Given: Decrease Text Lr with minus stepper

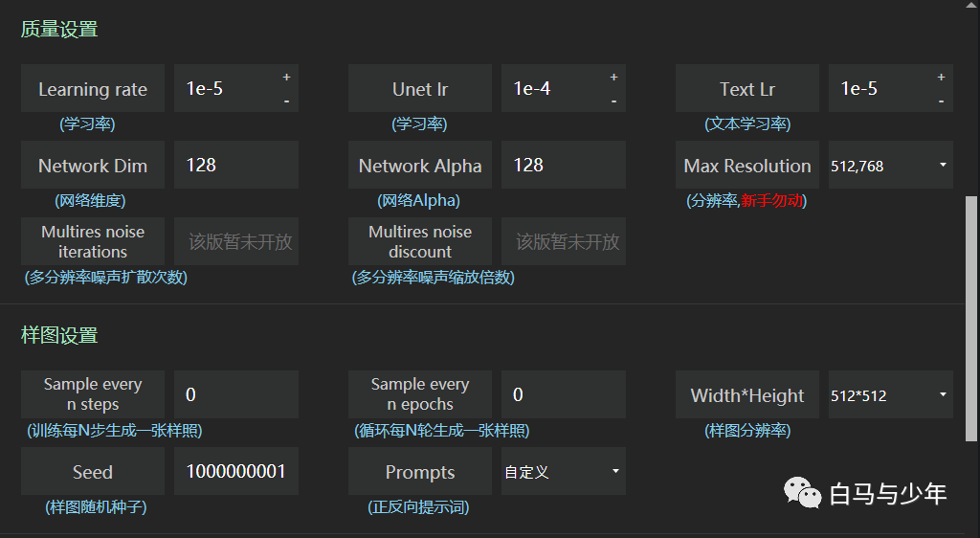Looking at the screenshot, I should tap(941, 101).
